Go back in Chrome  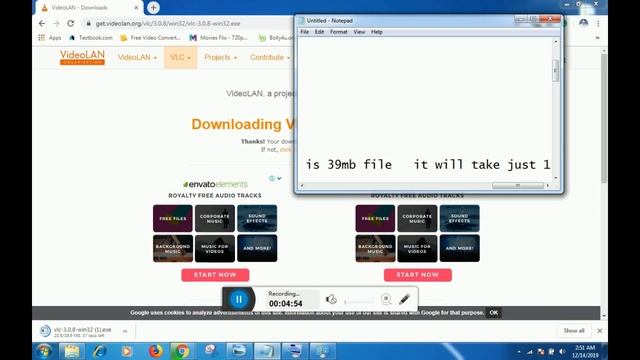42,23
